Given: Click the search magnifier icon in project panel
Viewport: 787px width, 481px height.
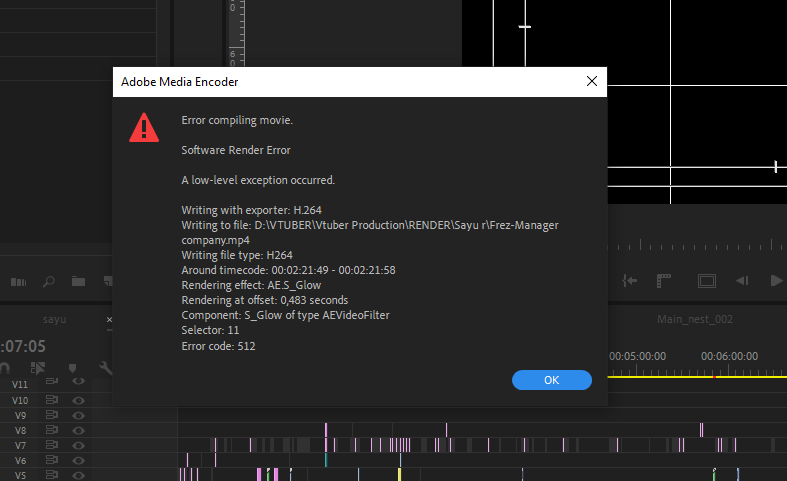Looking at the screenshot, I should click(49, 282).
